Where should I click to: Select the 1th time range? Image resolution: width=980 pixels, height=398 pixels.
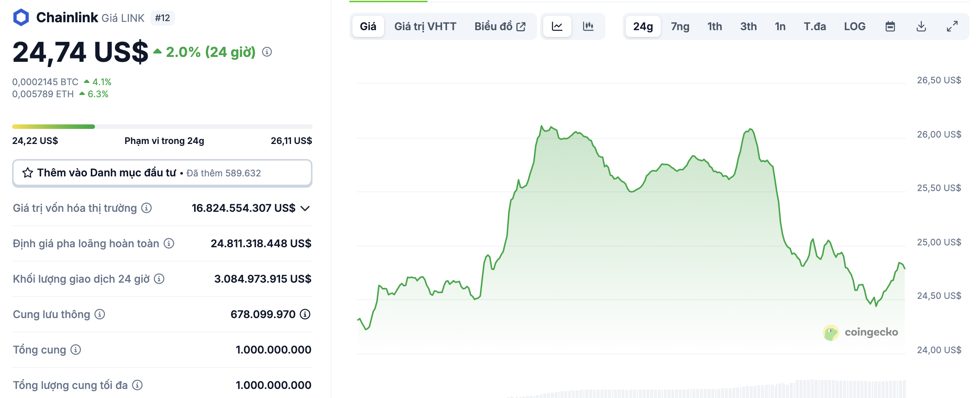pyautogui.click(x=714, y=26)
